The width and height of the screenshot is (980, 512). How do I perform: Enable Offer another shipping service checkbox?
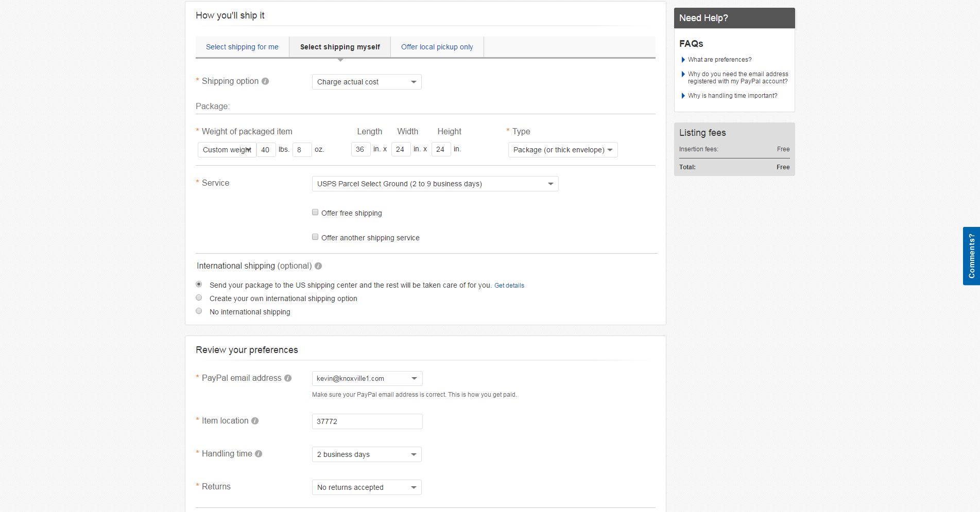pyautogui.click(x=315, y=237)
